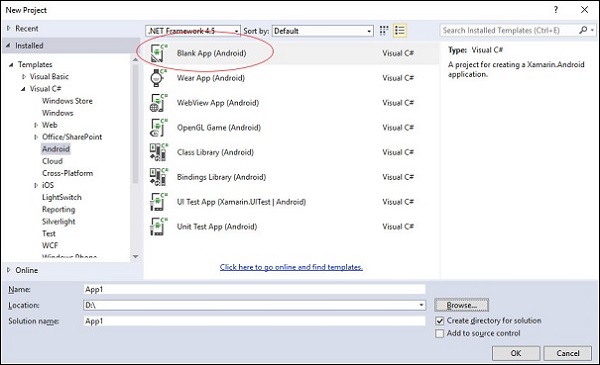This screenshot has height=365, width=600.
Task: Select the OpenGL Game (Android) icon
Action: [x=158, y=127]
